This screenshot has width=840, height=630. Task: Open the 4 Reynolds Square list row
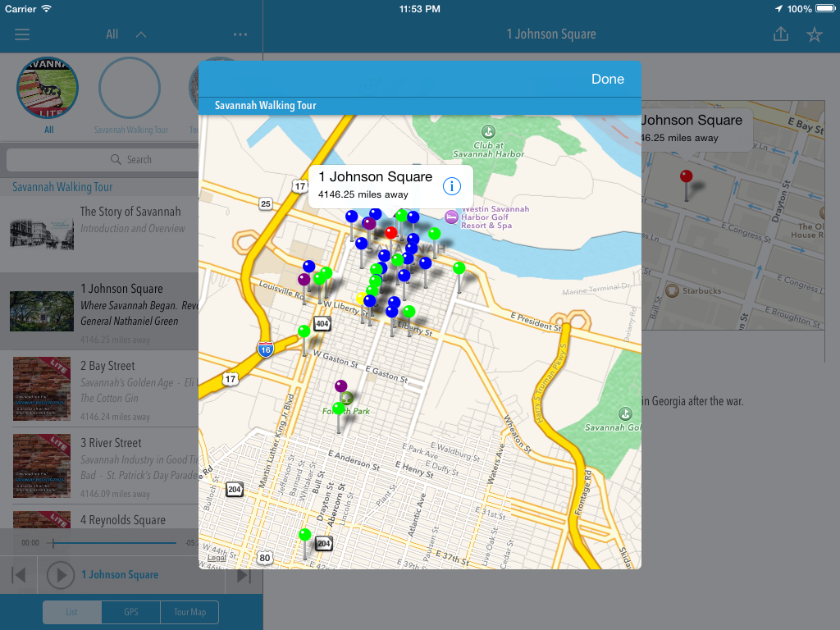coord(99,517)
